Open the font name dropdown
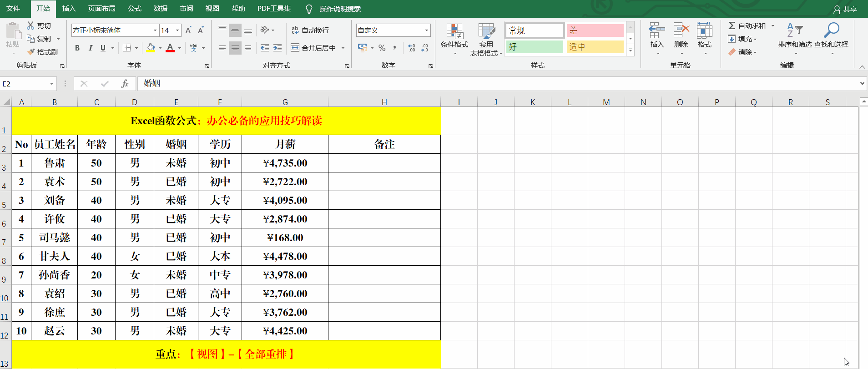 155,30
